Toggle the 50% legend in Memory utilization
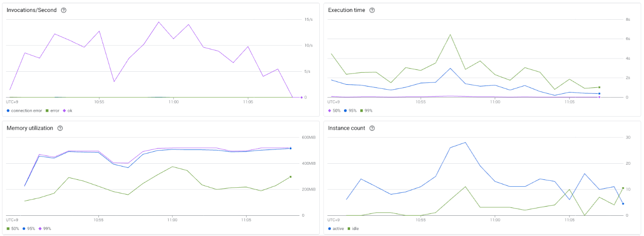 pos(12,228)
